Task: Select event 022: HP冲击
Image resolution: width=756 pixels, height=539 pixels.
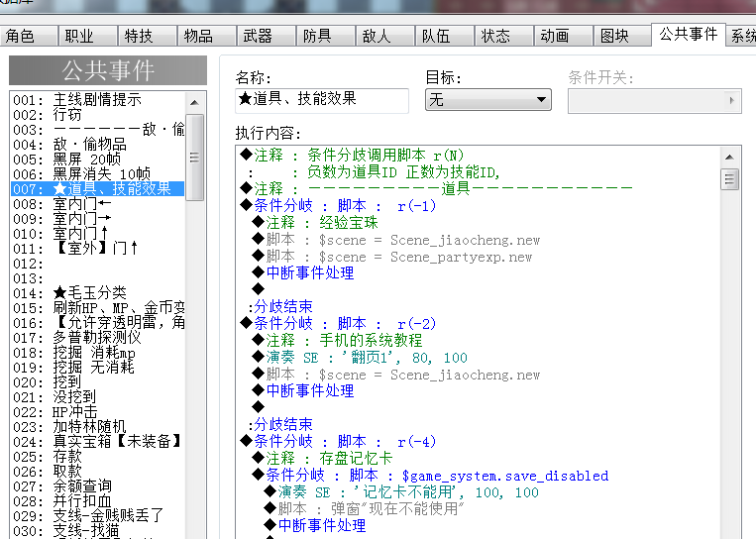Action: tap(98, 413)
